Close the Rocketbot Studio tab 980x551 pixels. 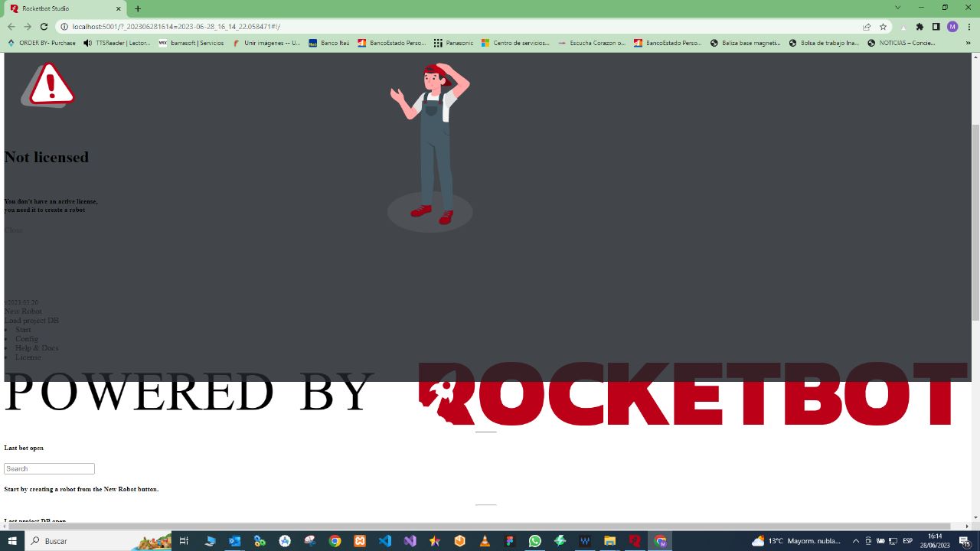point(119,8)
